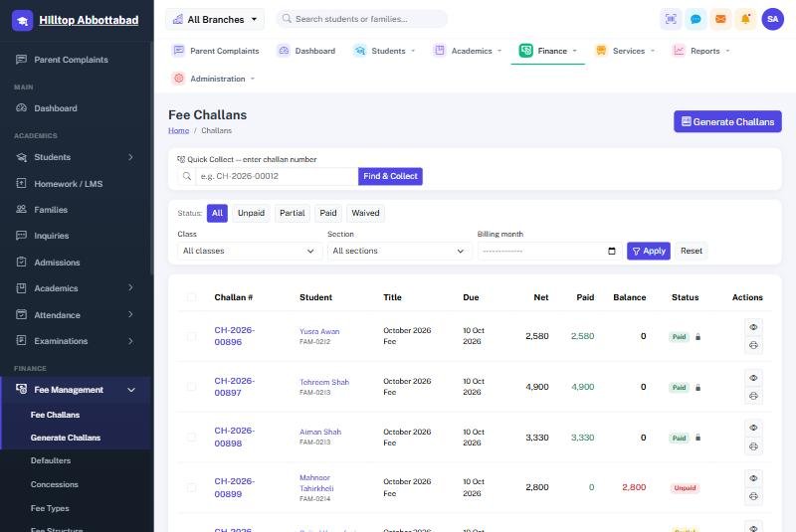The image size is (796, 532).
Task: Check the row checkbox for CH-2026-00897
Action: coord(191,387)
